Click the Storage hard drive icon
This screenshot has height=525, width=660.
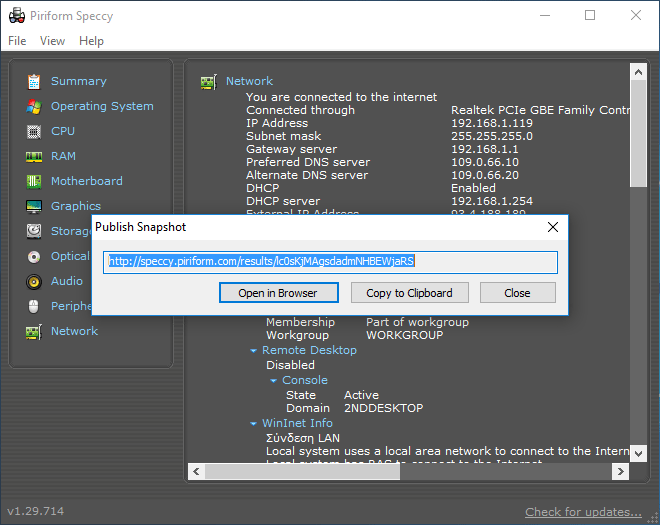point(34,232)
